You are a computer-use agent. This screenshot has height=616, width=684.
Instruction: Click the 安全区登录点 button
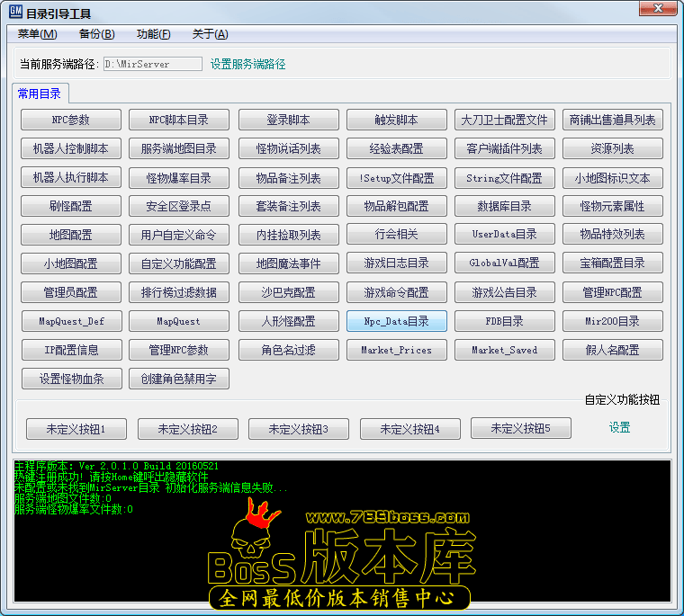point(179,206)
